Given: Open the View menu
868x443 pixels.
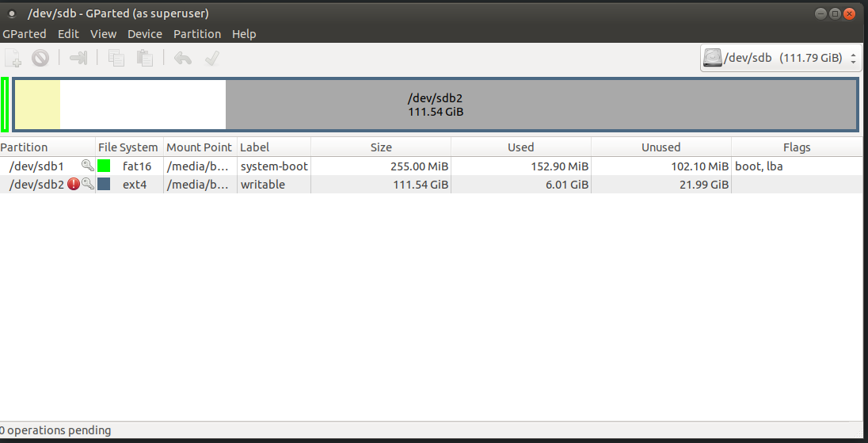Looking at the screenshot, I should pos(103,34).
